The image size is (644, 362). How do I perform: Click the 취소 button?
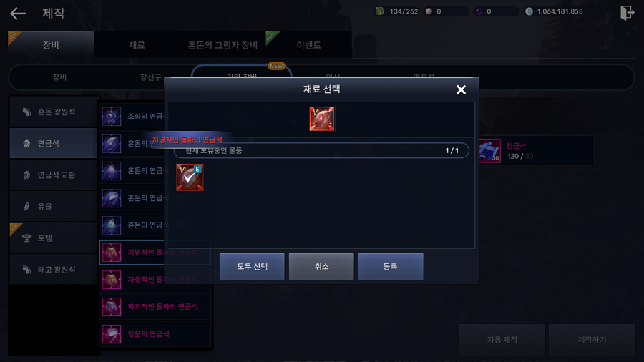coord(321,266)
